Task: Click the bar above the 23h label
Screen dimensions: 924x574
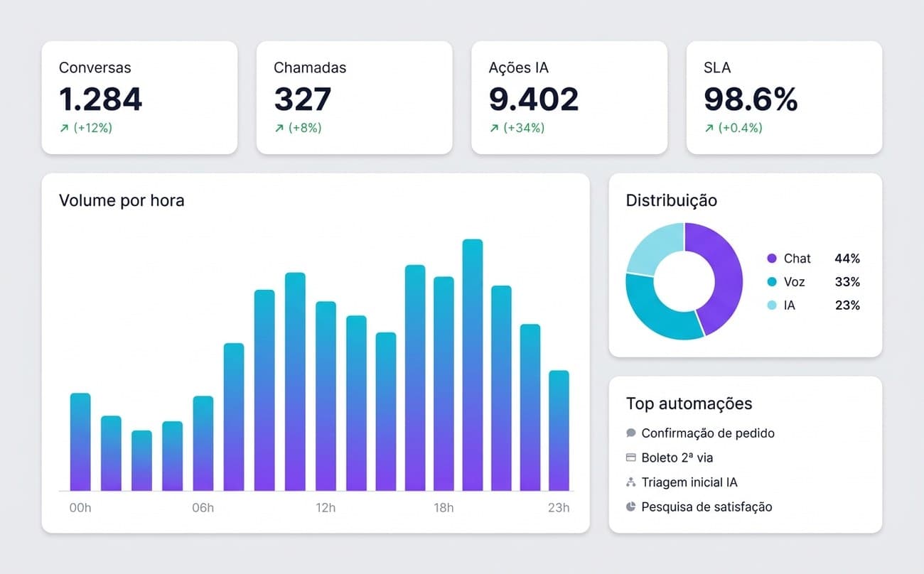Action: [x=559, y=430]
